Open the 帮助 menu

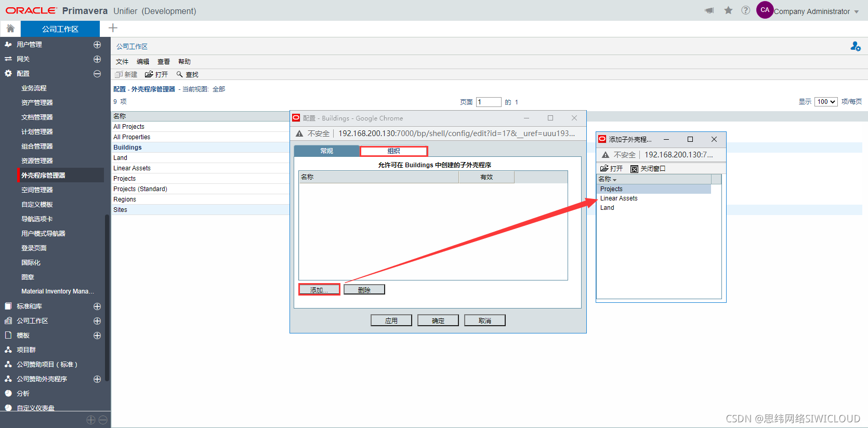(185, 62)
